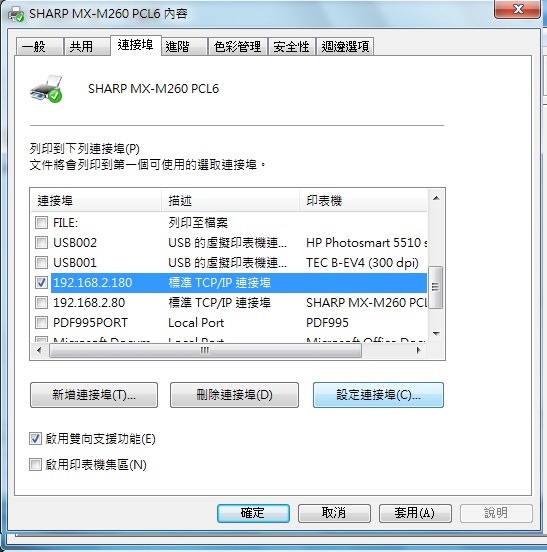Enable 啟用印表機集區(N) checkbox

(x=35, y=464)
